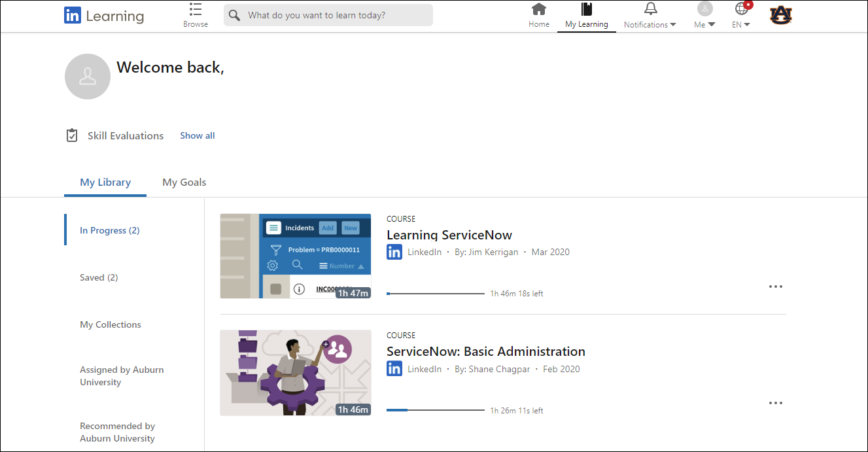
Task: Click the Welcome back heading
Action: click(170, 67)
